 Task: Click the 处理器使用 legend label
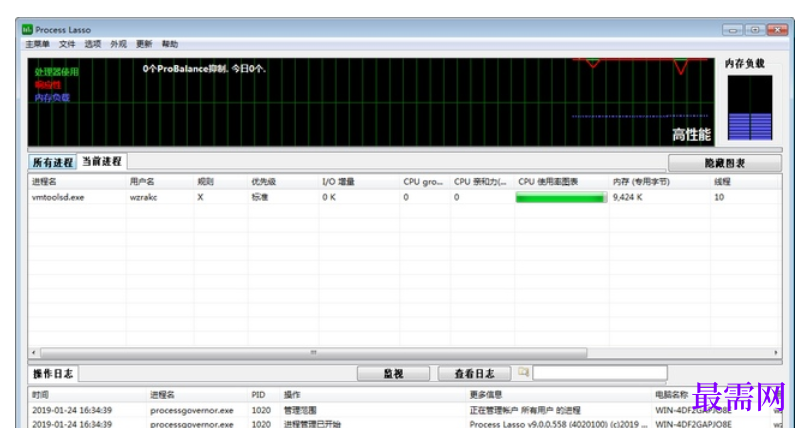click(56, 72)
